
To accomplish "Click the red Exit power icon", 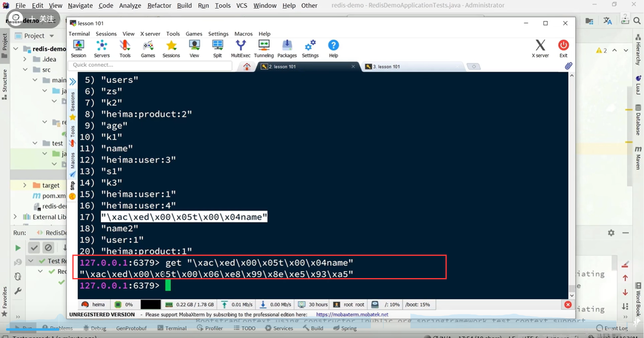I will 563,49.
